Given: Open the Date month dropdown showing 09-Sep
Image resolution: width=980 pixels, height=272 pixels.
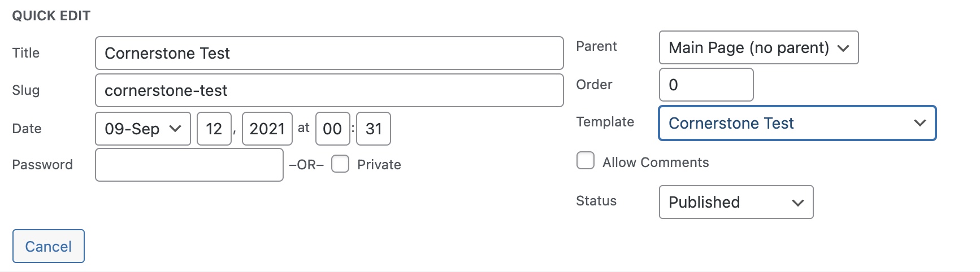Looking at the screenshot, I should click(142, 129).
